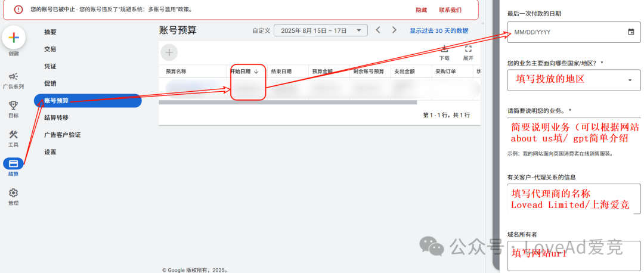Click the grey add budget plus button

point(169,52)
